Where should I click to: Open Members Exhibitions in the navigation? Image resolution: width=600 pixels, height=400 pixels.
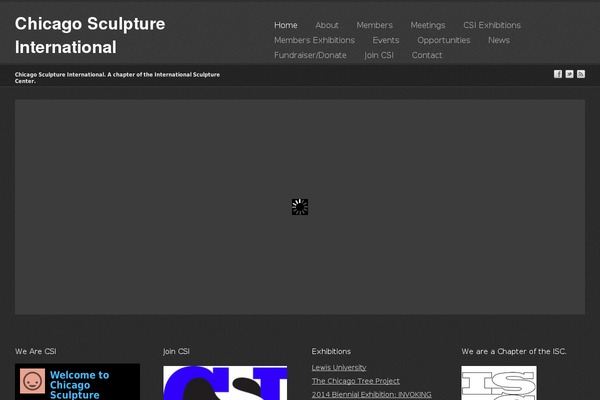315,40
